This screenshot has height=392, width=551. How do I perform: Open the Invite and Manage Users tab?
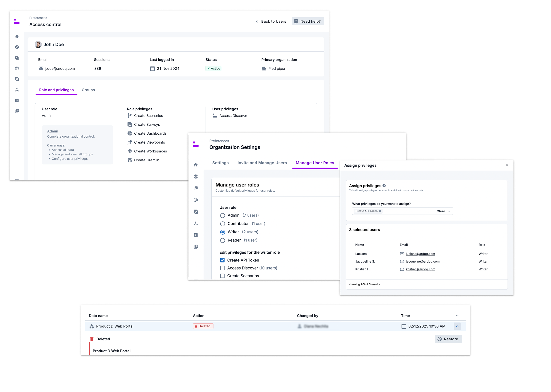click(262, 163)
